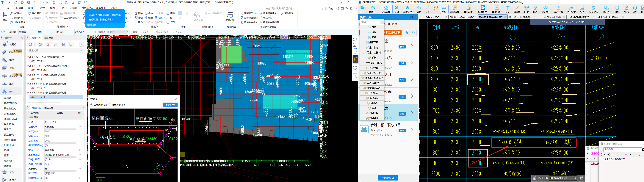Click 调整钢筋方向 adjust rebar direction
Screen dimensions: 644x182
click(249, 13)
